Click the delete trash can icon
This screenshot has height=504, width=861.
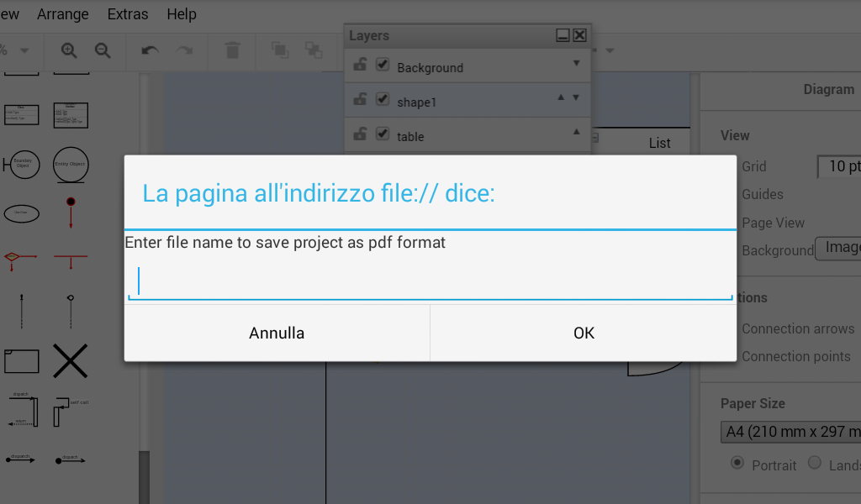[233, 50]
